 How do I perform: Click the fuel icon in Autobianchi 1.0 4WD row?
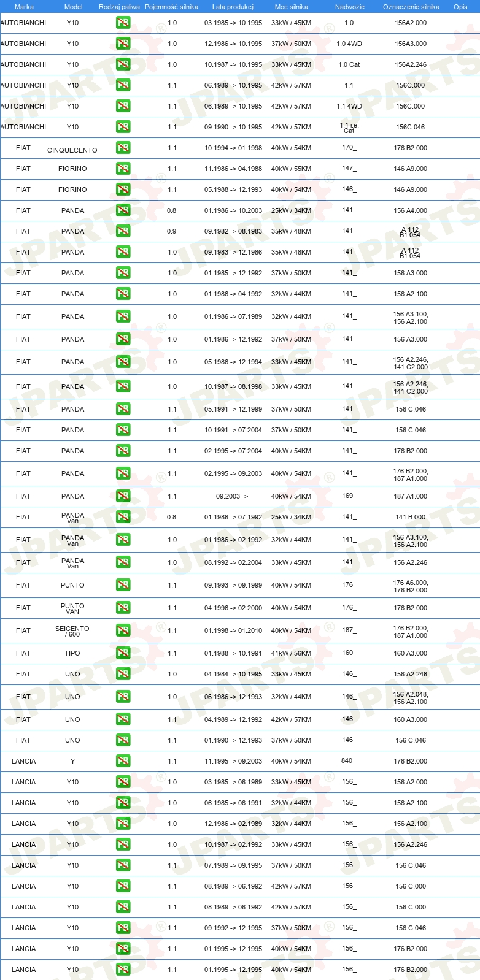coord(123,44)
